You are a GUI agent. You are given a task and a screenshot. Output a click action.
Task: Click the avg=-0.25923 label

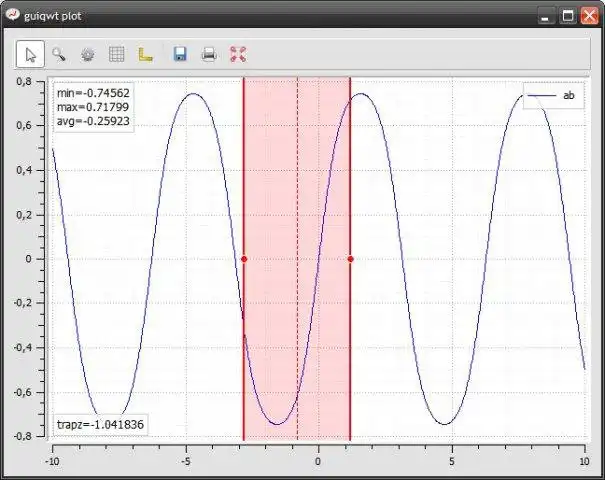(93, 121)
